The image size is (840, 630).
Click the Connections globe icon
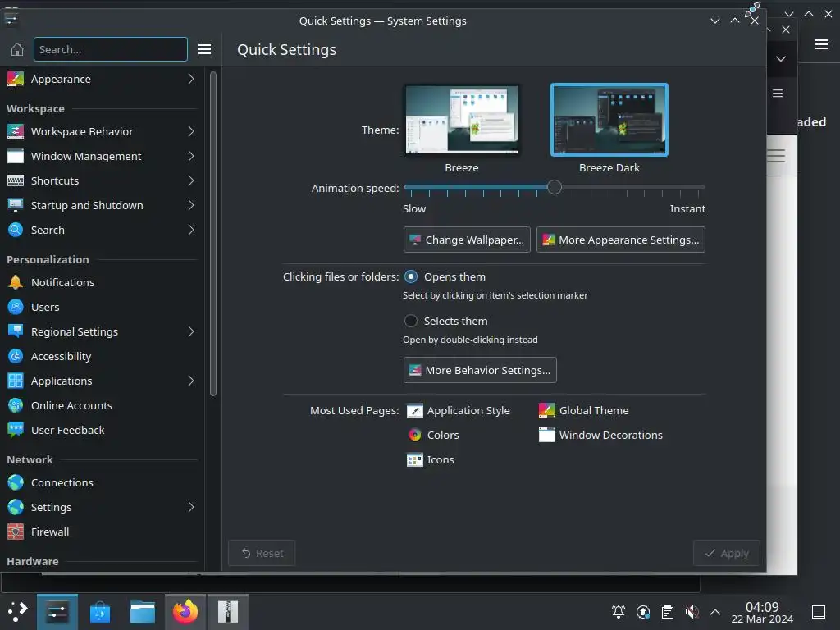pos(16,482)
